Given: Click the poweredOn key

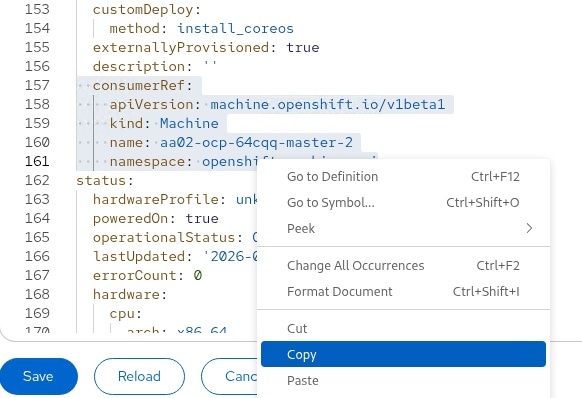Looking at the screenshot, I should tap(130, 218).
